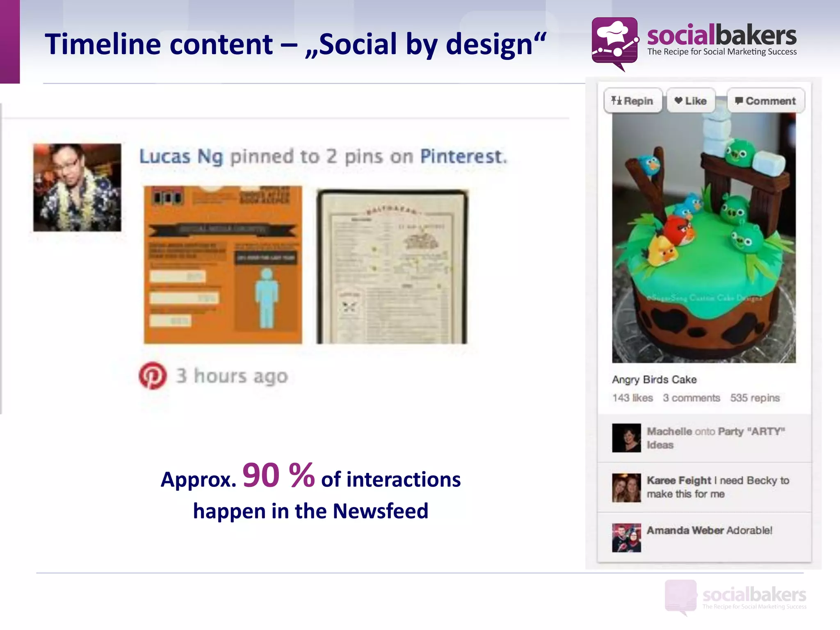The width and height of the screenshot is (840, 630).
Task: Open Lucas Ng profile photo
Action: tap(77, 187)
